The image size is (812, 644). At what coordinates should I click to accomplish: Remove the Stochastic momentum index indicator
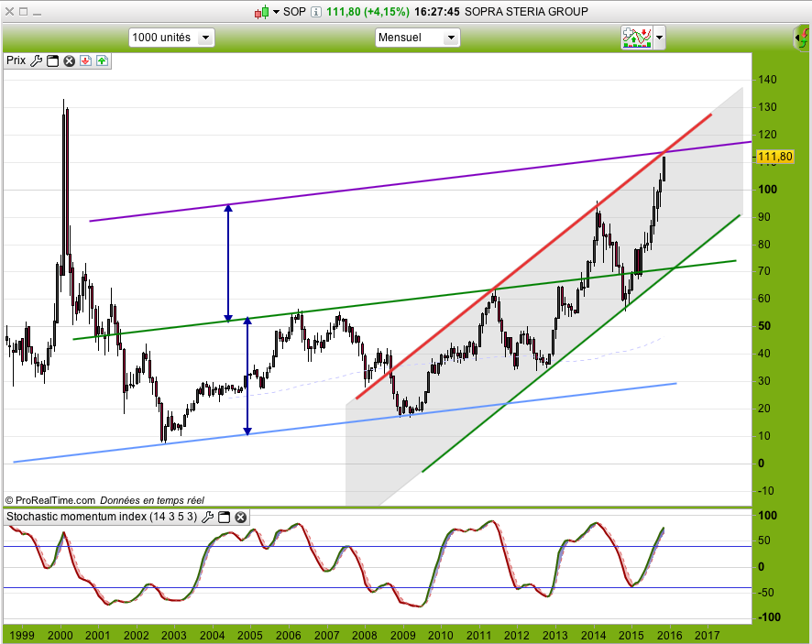(240, 518)
